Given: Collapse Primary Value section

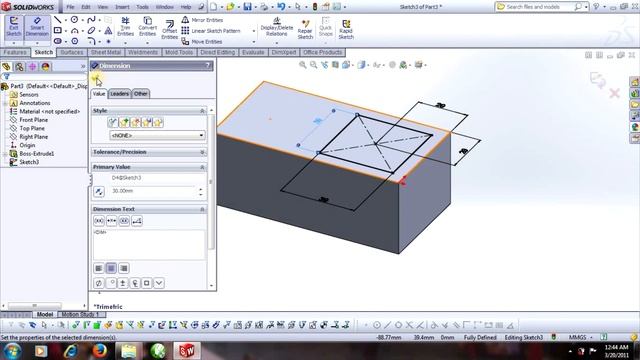Looking at the screenshot, I should click(202, 167).
